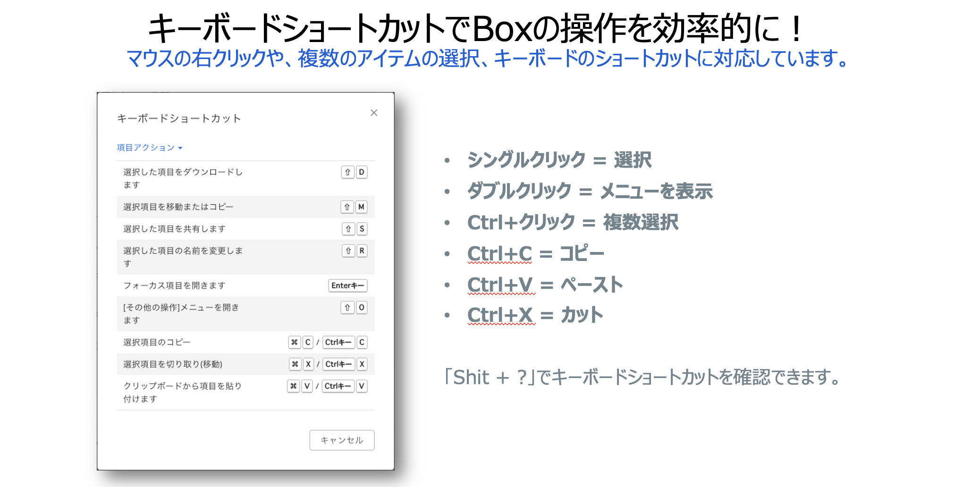Click the underlined Ctrl+X text

(500, 315)
